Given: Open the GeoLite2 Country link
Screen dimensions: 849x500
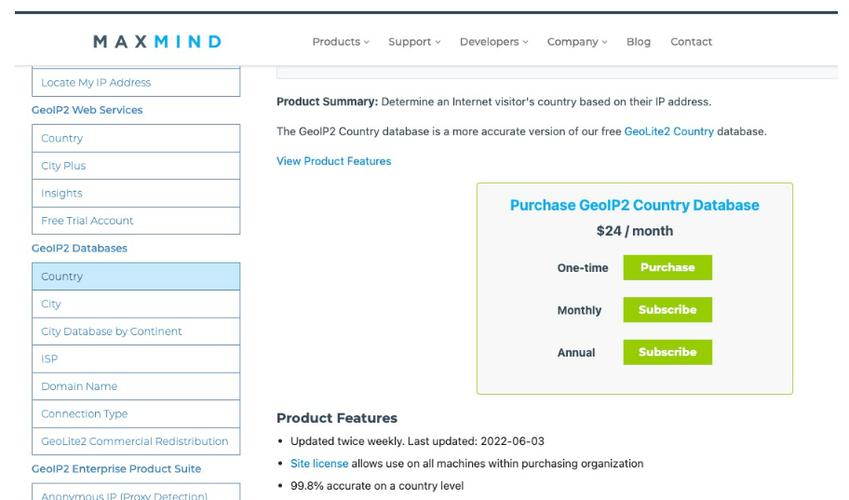Looking at the screenshot, I should (669, 131).
